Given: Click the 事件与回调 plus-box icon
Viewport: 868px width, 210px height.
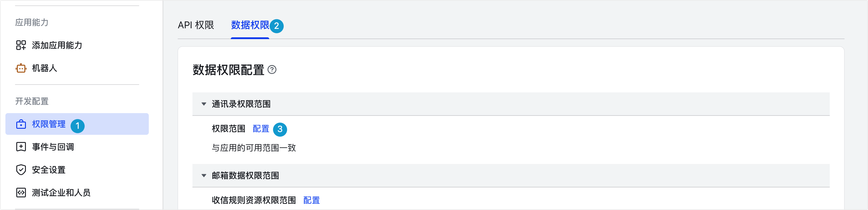Looking at the screenshot, I should [21, 147].
